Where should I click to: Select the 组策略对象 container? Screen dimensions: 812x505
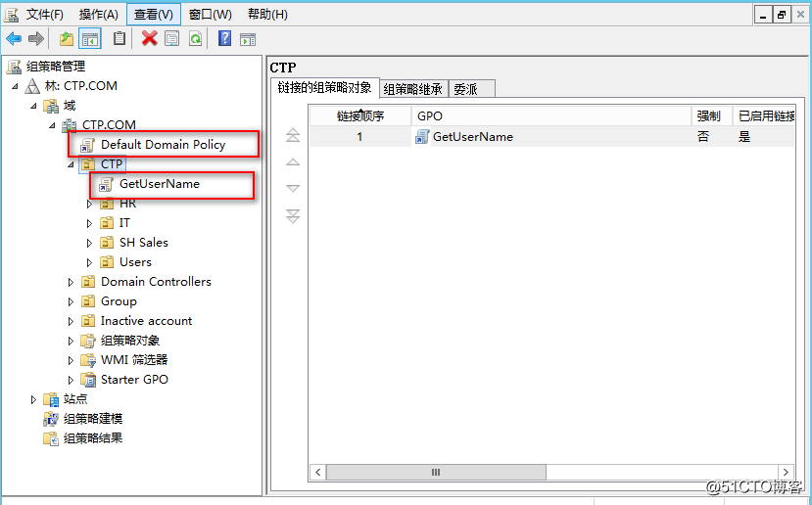click(130, 341)
